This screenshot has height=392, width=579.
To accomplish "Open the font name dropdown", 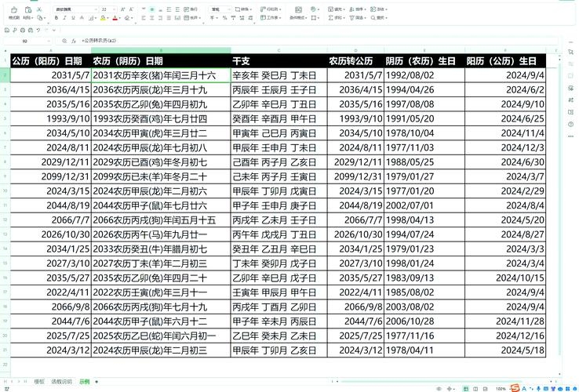I will 94,9.
